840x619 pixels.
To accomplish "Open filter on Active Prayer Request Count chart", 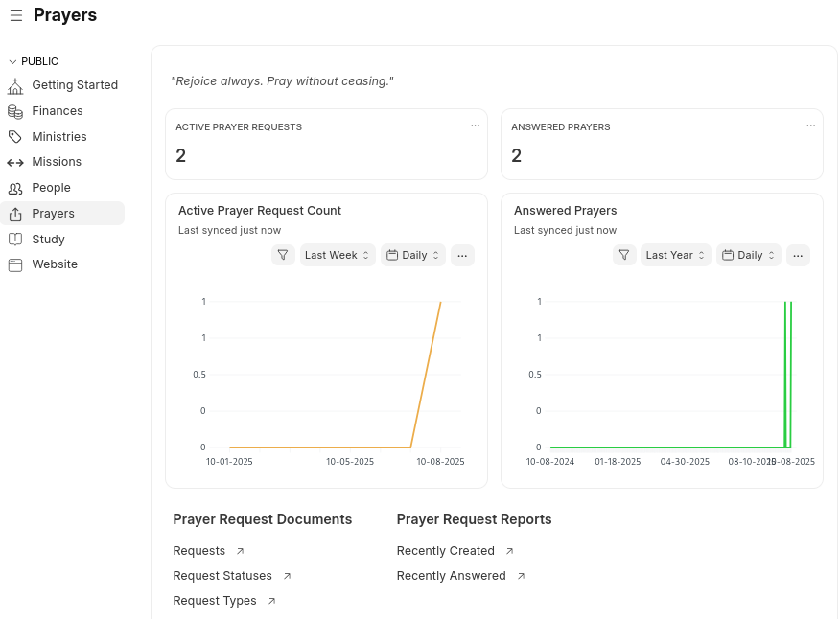I will [x=283, y=255].
